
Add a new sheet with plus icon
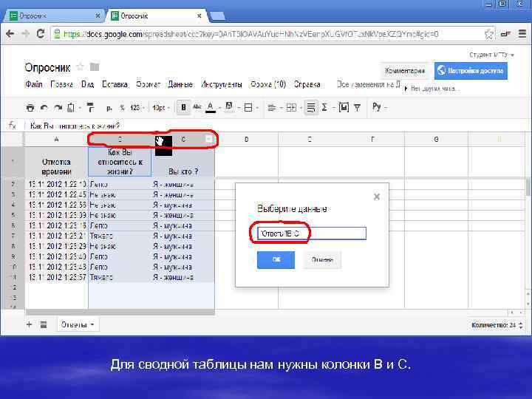(x=29, y=324)
